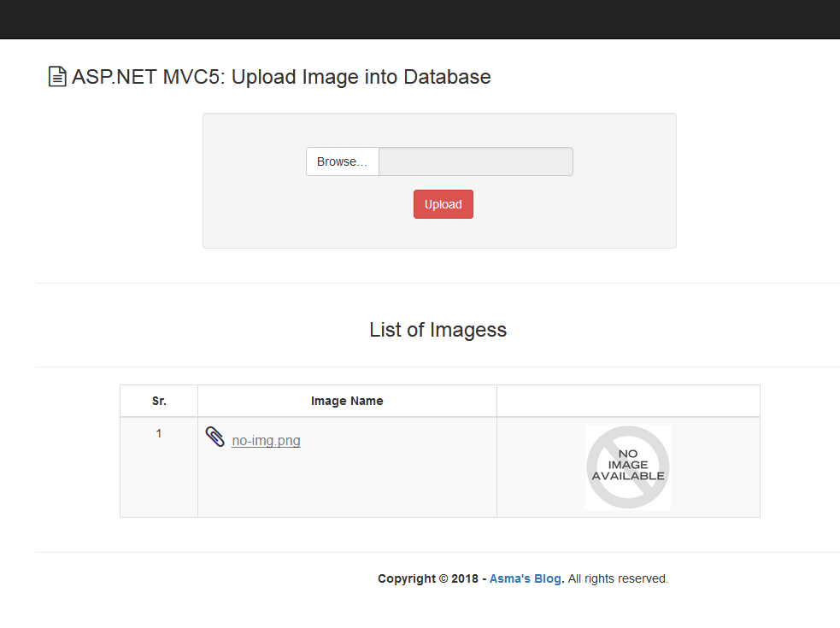Click the dark navigation bar at the top
Image resolution: width=840 pixels, height=628 pixels.
420,19
